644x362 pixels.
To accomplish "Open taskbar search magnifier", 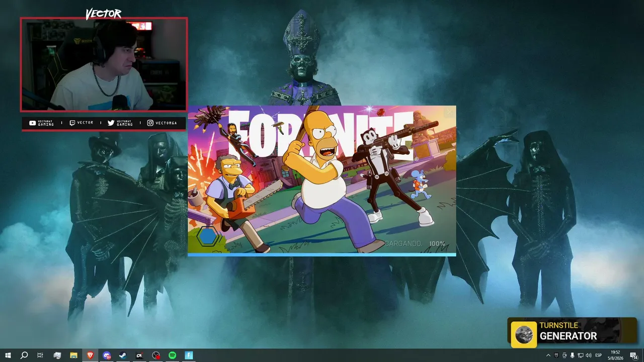I will [24, 355].
